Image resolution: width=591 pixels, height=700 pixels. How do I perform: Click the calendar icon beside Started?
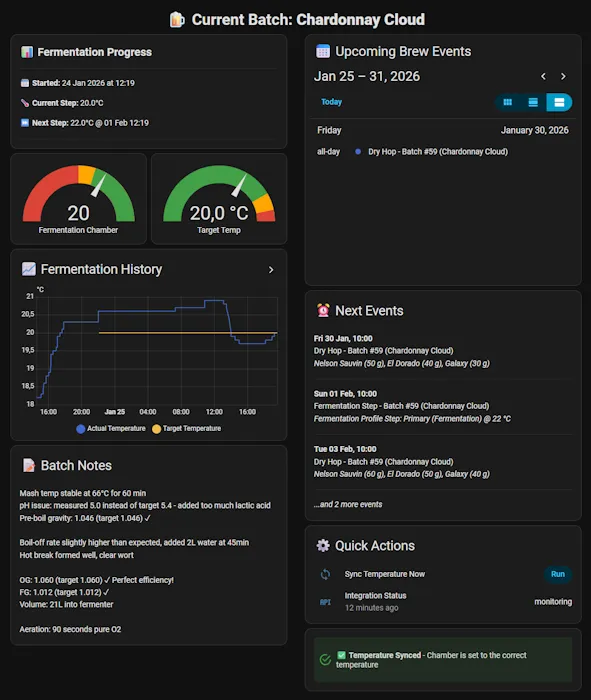25,83
